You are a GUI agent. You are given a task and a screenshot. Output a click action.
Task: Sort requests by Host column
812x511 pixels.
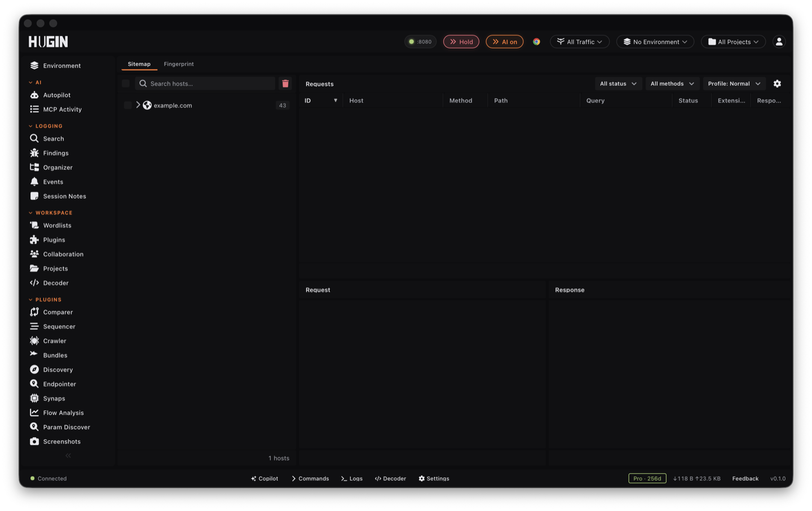click(392, 100)
